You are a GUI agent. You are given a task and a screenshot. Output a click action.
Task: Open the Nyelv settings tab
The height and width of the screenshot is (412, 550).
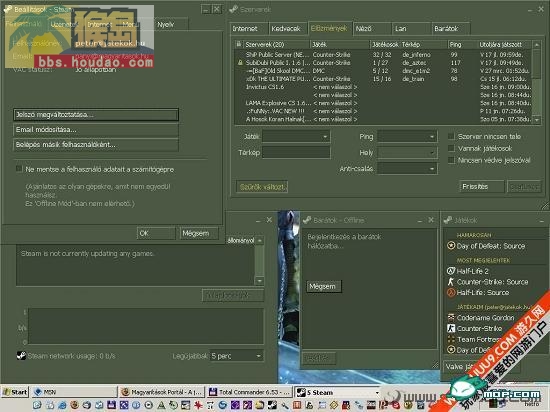click(171, 25)
